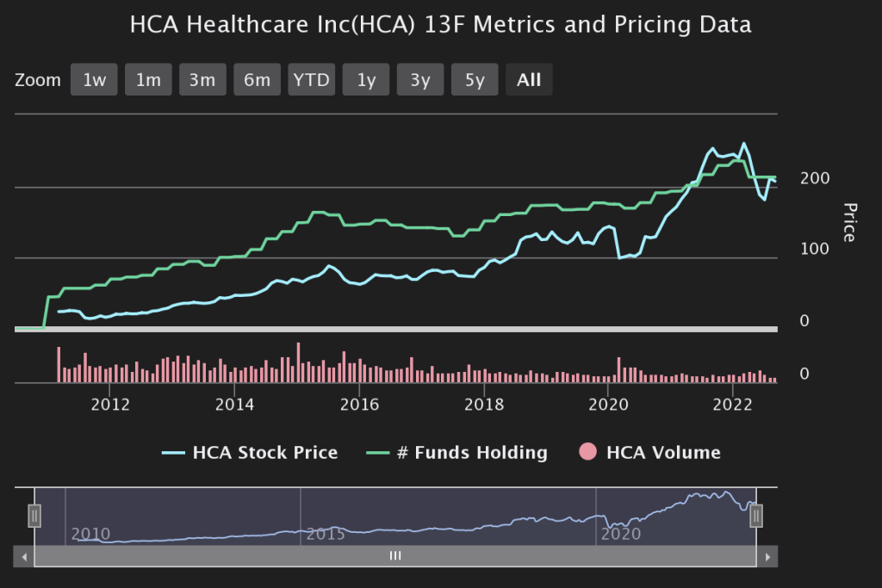Select the All zoom range
The height and width of the screenshot is (588, 882).
529,80
